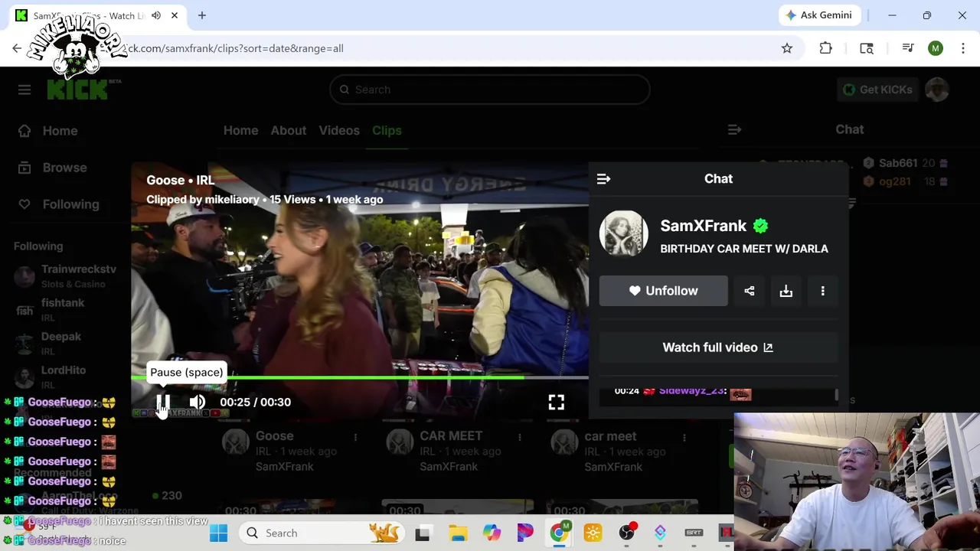Open options menu for the CAR MEET clip card

click(520, 437)
